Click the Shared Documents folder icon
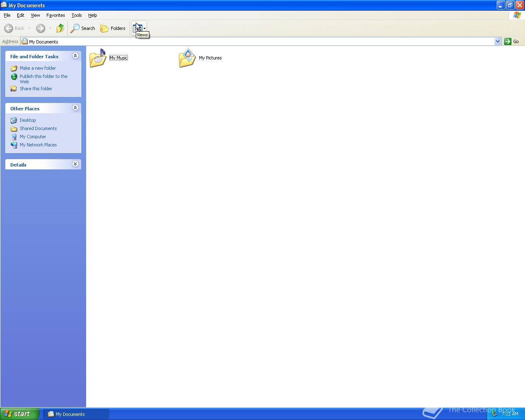The width and height of the screenshot is (525, 420). click(x=14, y=128)
